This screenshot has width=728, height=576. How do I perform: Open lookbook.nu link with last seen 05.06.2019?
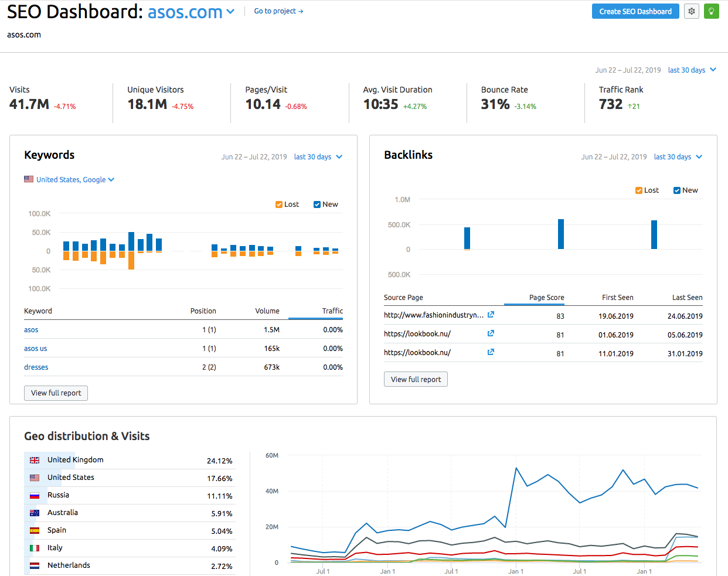(417, 334)
